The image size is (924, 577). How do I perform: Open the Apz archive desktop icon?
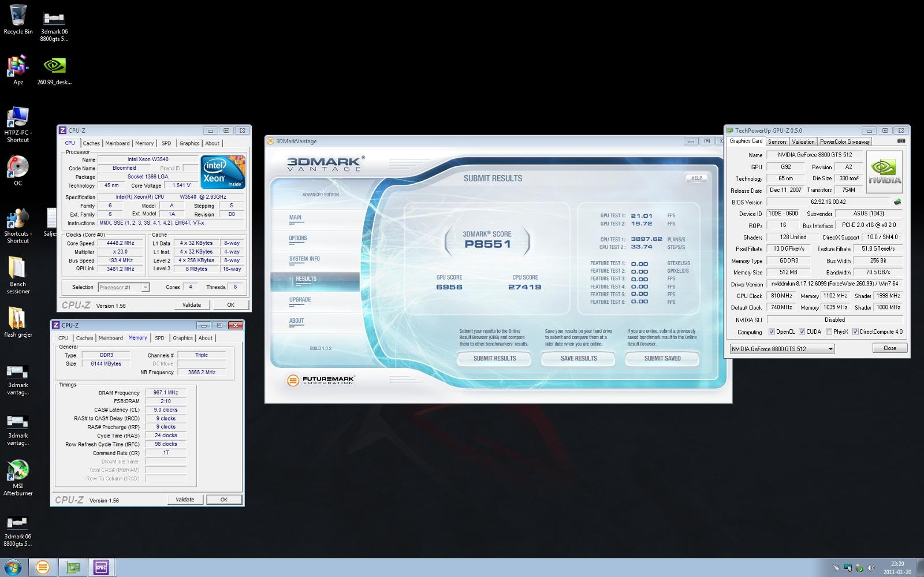tap(18, 70)
